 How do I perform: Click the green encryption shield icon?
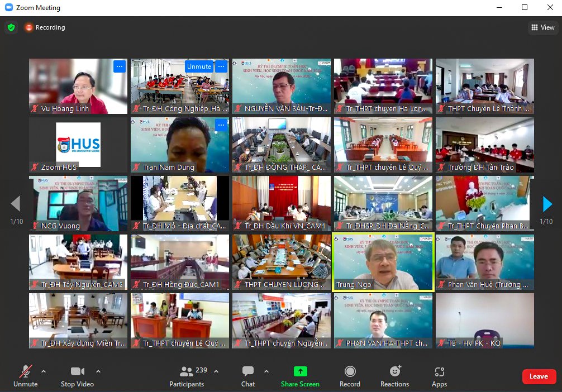(11, 27)
